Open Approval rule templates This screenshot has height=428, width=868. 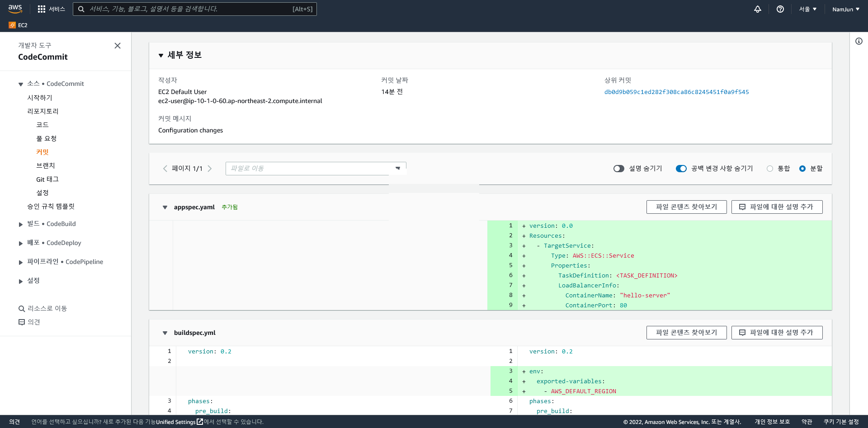point(51,206)
